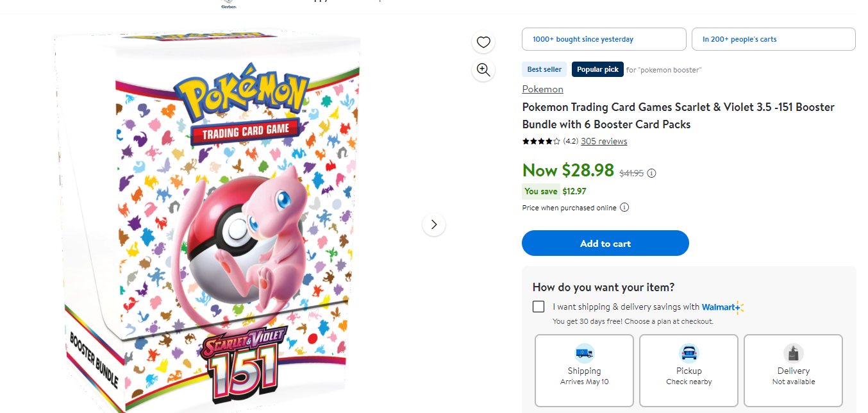Click In 200+ people's carts tag
The height and width of the screenshot is (413, 868).
pos(773,39)
